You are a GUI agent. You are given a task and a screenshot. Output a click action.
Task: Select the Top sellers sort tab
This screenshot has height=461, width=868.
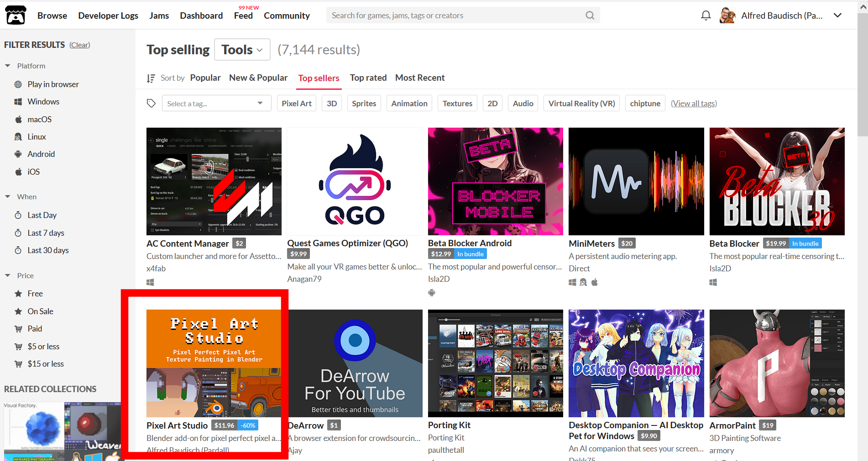319,78
